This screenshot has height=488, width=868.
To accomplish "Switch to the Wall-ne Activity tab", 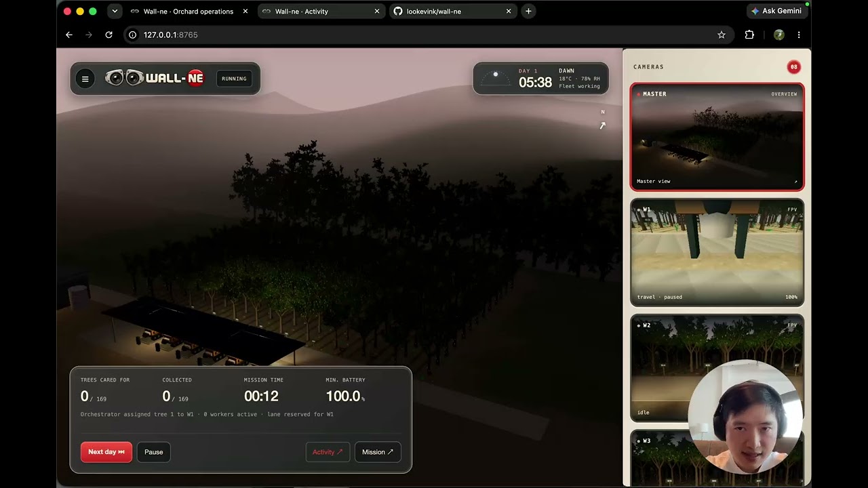I will click(x=321, y=11).
